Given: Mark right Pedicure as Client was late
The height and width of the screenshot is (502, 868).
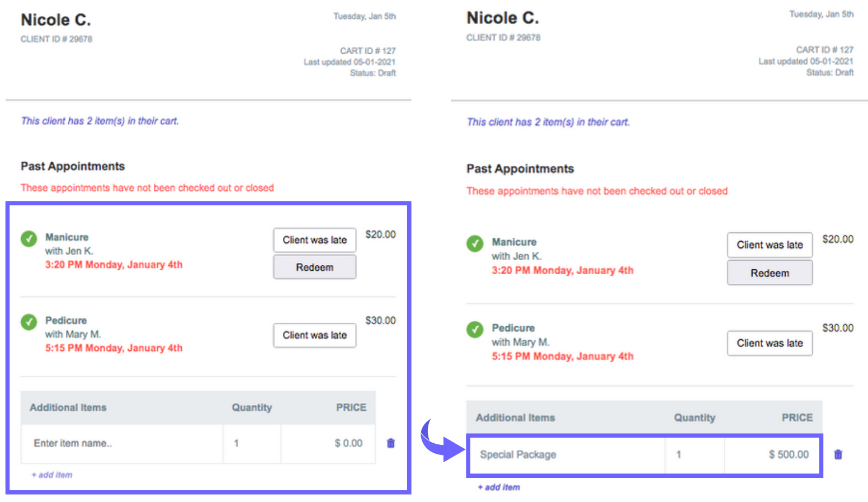Looking at the screenshot, I should 770,343.
